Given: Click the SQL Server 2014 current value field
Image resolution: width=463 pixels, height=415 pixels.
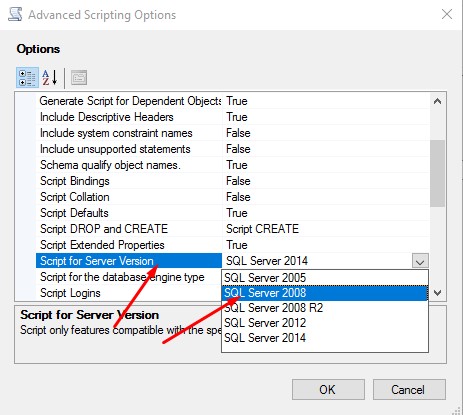Looking at the screenshot, I should click(x=317, y=261).
